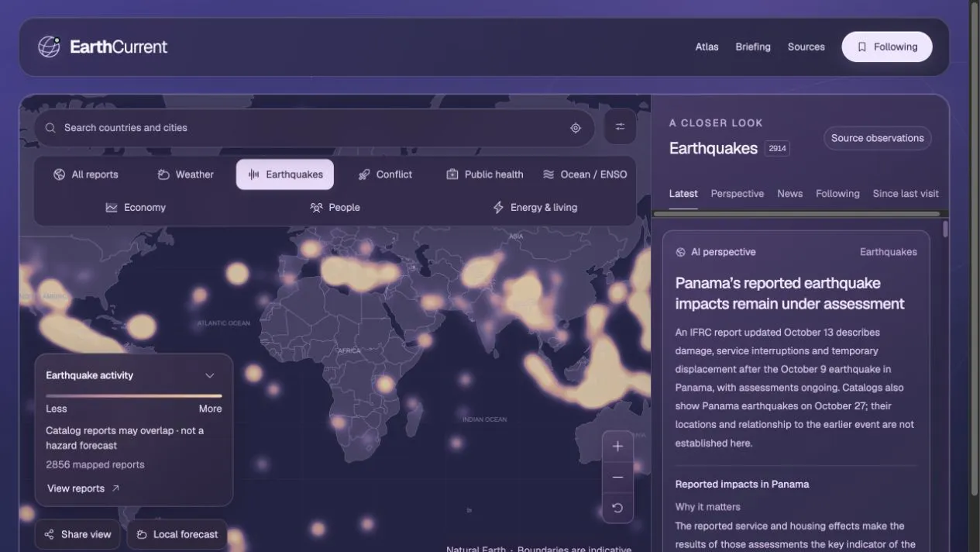Screen dimensions: 980x552
Task: Click the horizontal tab scrollbar under Latest
Action: 796,214
